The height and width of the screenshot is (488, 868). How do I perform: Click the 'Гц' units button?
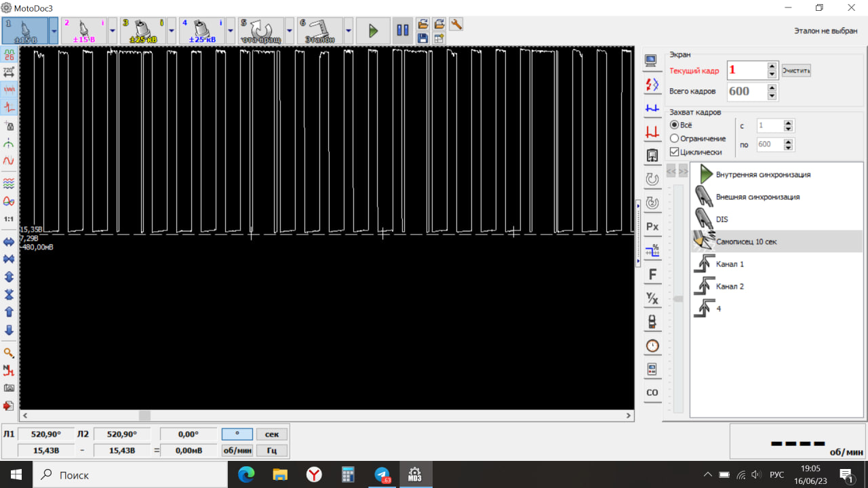coord(271,451)
